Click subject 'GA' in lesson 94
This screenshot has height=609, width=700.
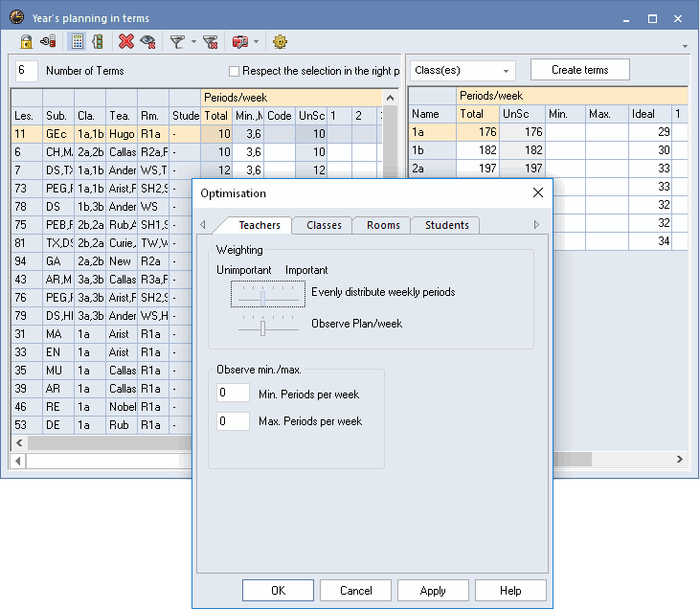coord(58,261)
